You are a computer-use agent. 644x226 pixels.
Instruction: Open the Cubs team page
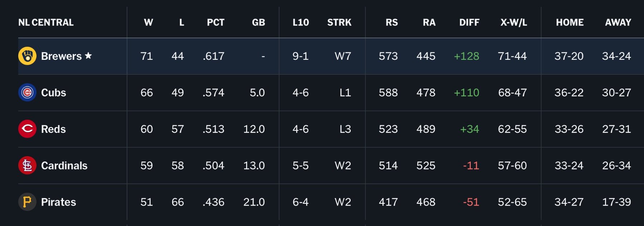click(54, 93)
